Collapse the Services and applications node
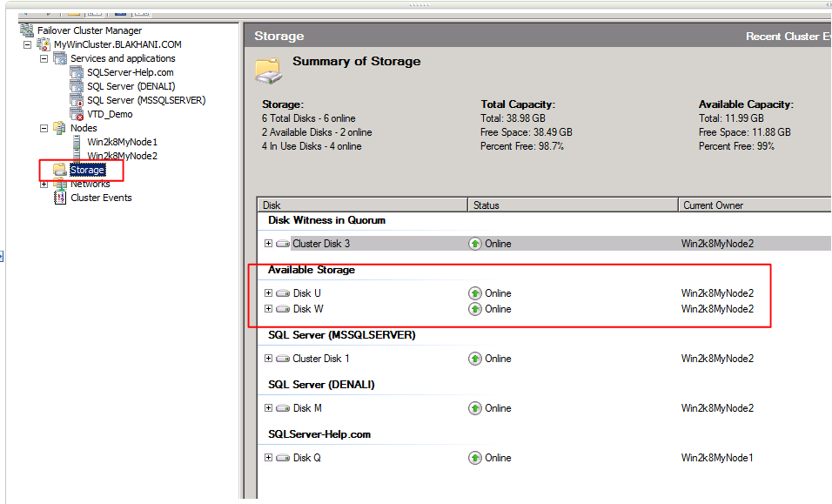The image size is (832, 504). pyautogui.click(x=44, y=58)
